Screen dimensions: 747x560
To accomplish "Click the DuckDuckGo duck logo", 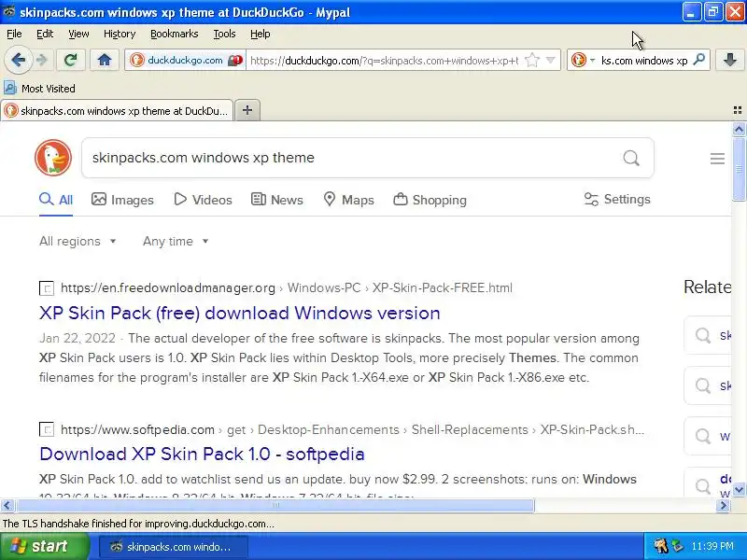I will coord(53,158).
